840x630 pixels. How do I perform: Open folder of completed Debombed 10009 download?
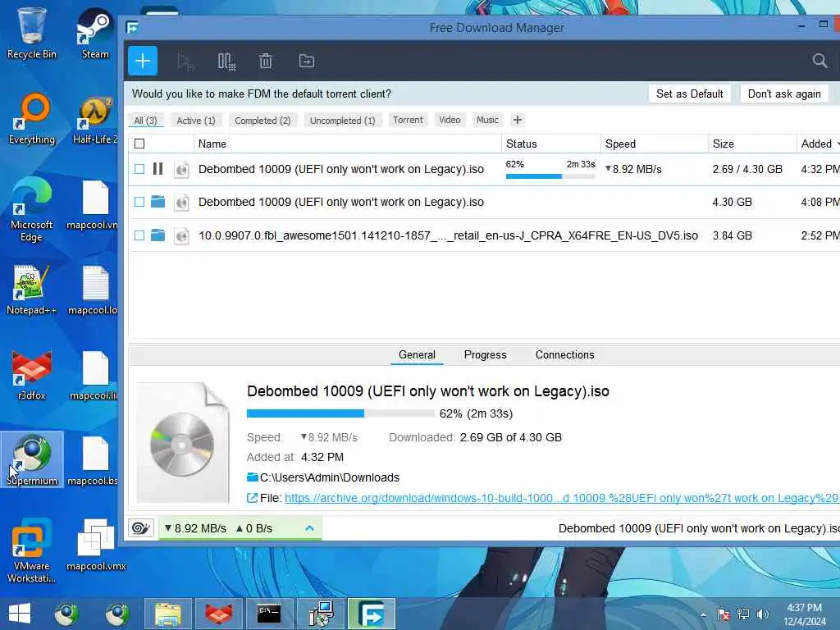click(x=157, y=202)
